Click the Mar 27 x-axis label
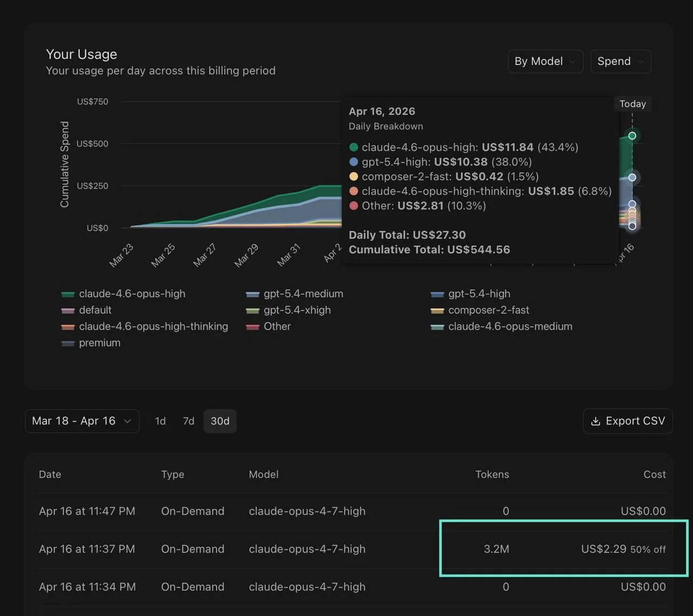The image size is (693, 616). tap(205, 255)
